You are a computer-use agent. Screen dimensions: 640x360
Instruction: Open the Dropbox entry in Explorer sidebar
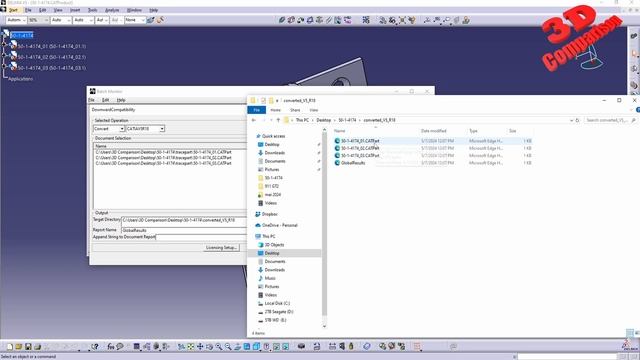[x=269, y=214]
